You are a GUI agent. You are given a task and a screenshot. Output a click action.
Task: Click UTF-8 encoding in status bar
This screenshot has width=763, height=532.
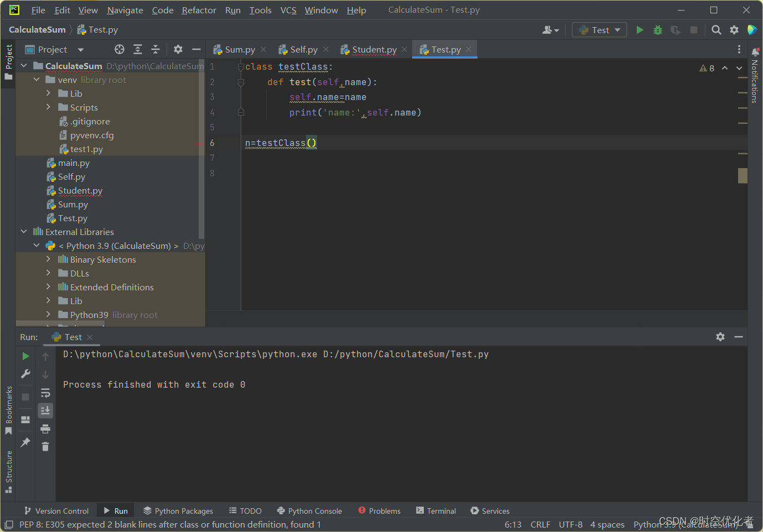[570, 525]
